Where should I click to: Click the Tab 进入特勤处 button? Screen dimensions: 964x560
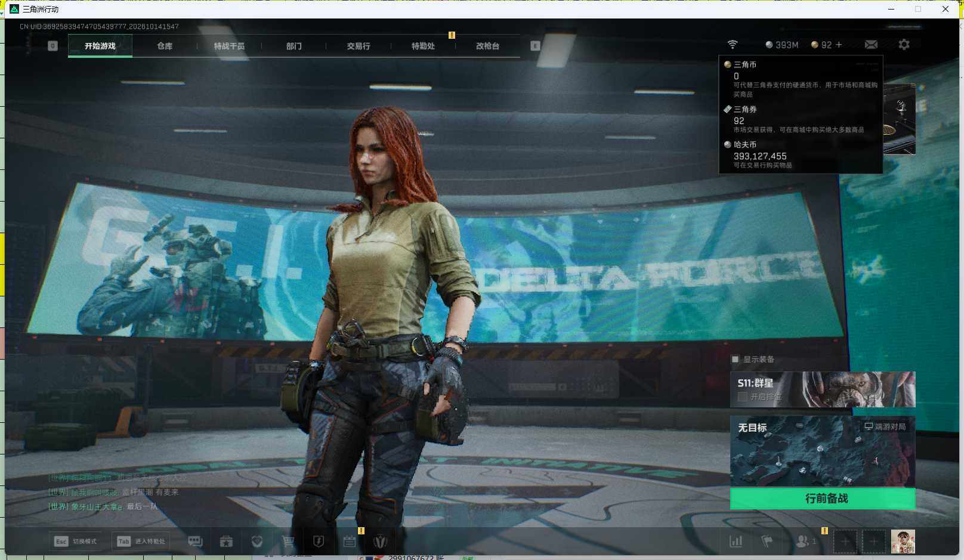(x=141, y=542)
